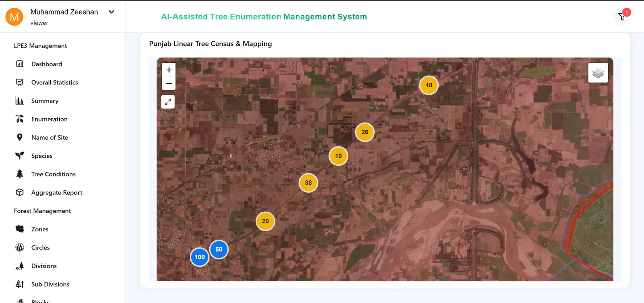Click the Species sprout icon
This screenshot has height=303, width=644.
(x=19, y=156)
